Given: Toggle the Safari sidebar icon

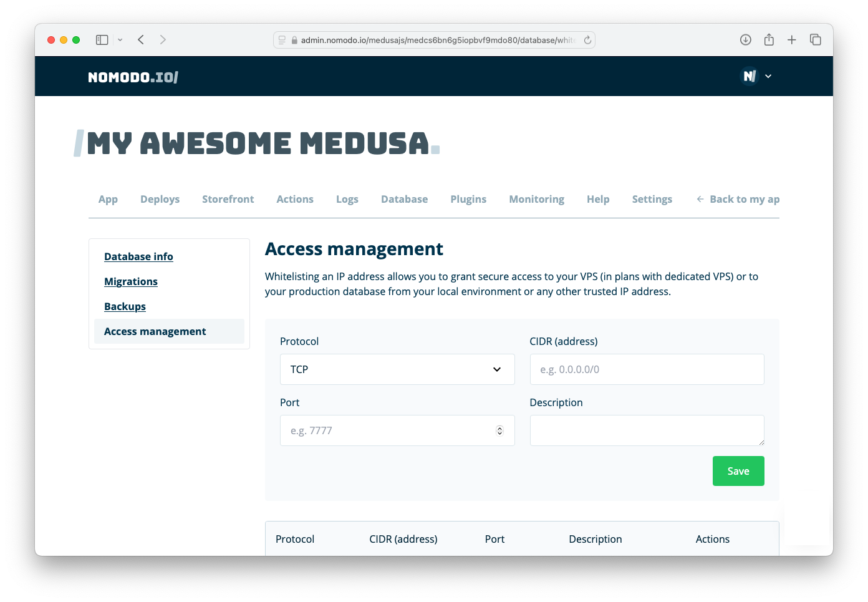Looking at the screenshot, I should [102, 40].
